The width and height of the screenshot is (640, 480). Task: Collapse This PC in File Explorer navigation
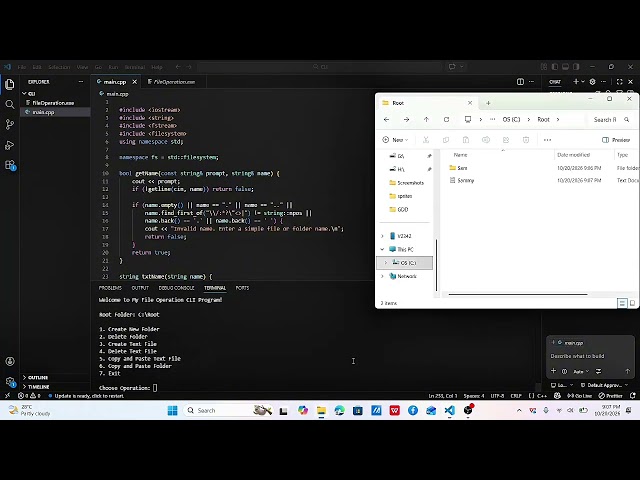pyautogui.click(x=382, y=249)
